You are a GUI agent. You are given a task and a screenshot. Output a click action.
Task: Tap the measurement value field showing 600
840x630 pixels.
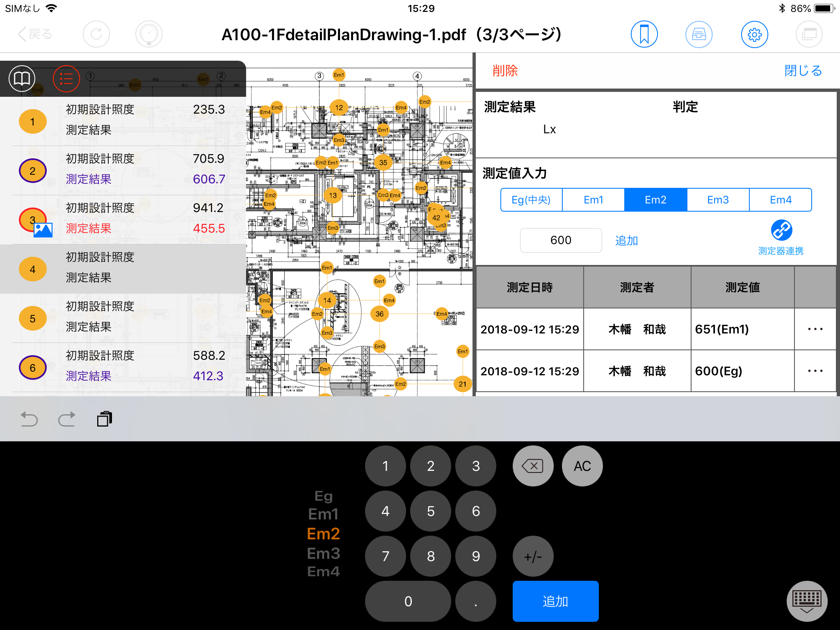coord(561,240)
